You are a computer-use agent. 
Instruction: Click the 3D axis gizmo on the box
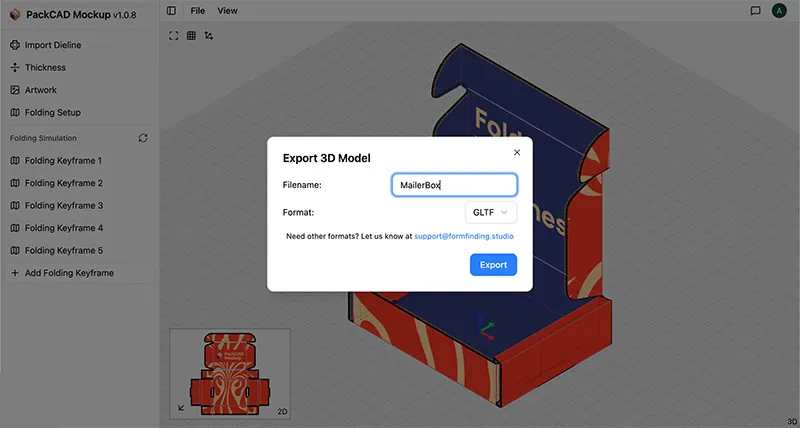(485, 328)
